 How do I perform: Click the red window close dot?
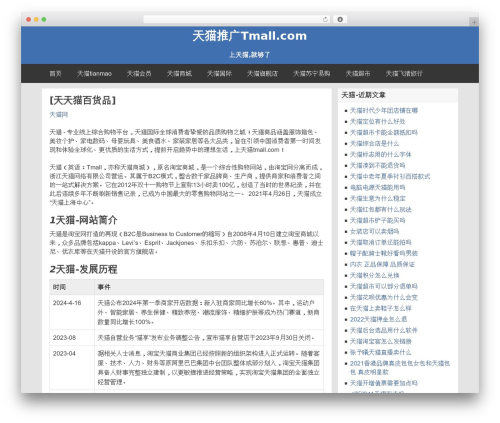29,20
